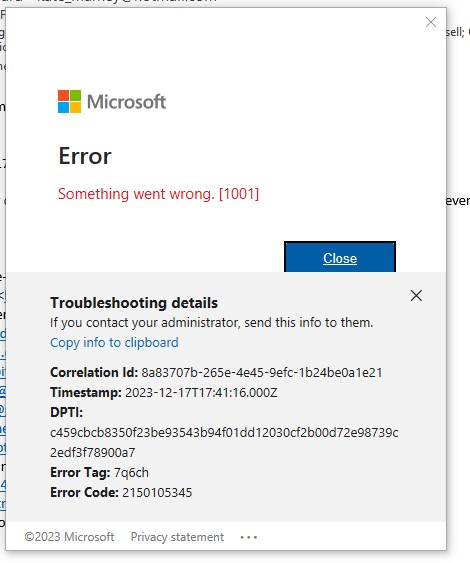Image resolution: width=470 pixels, height=563 pixels.
Task: Open the footer ellipsis more options
Action: (248, 538)
